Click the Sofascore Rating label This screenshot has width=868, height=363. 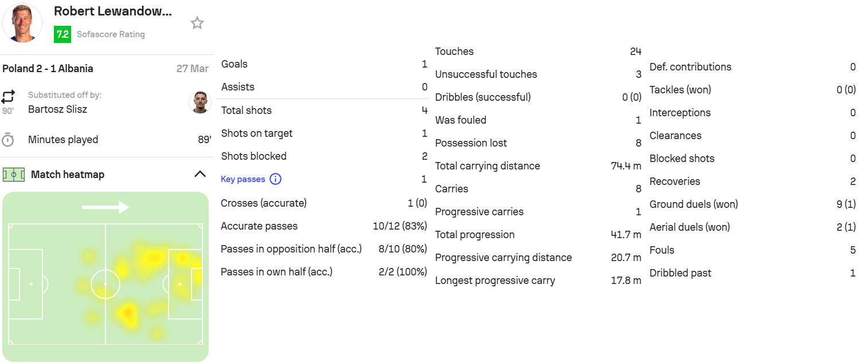111,34
